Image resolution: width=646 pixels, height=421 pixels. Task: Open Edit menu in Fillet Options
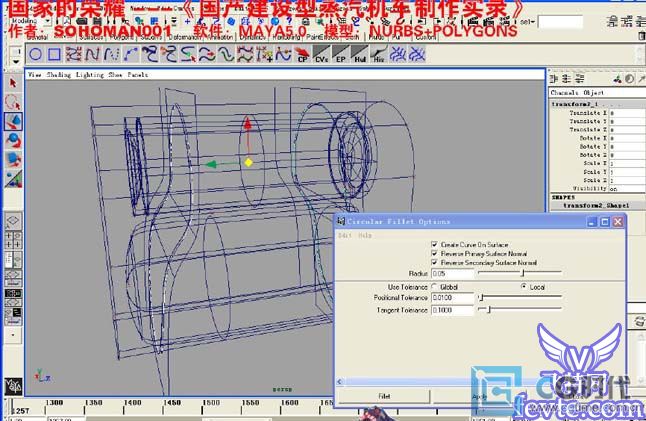click(x=344, y=235)
